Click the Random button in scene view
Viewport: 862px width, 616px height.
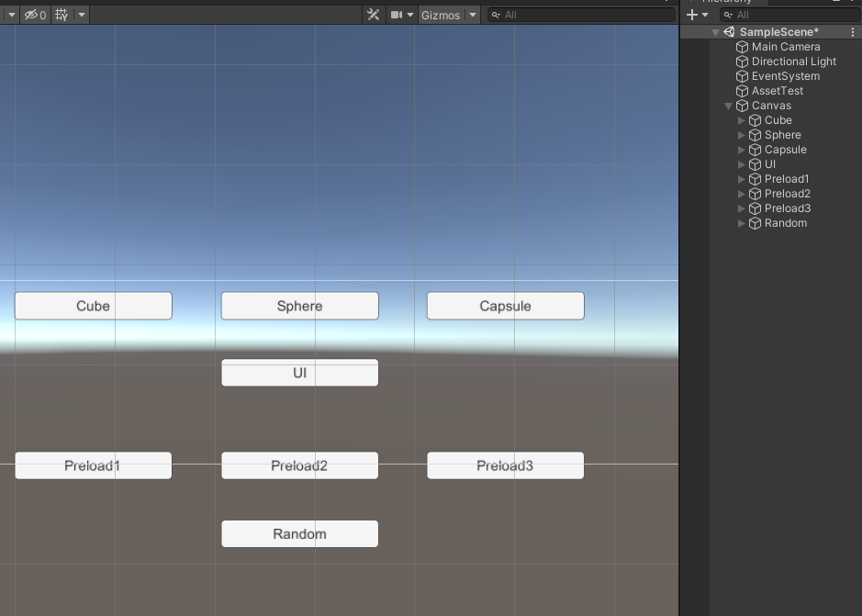pyautogui.click(x=299, y=534)
